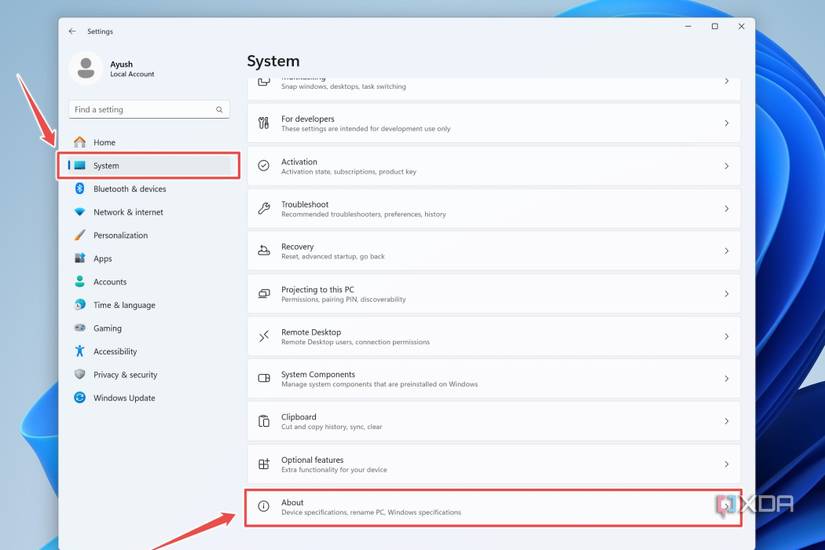Open the Recovery title text
825x550 pixels.
(297, 246)
